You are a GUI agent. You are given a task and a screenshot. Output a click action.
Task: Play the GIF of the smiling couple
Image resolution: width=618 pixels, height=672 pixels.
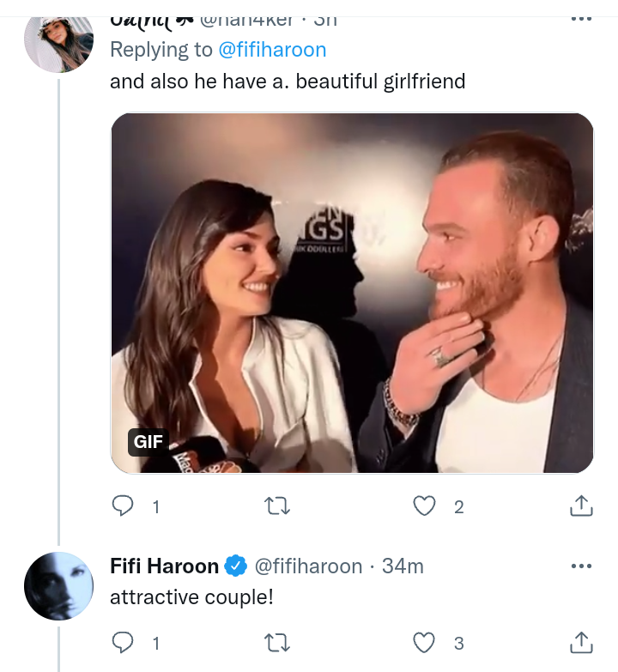(352, 292)
